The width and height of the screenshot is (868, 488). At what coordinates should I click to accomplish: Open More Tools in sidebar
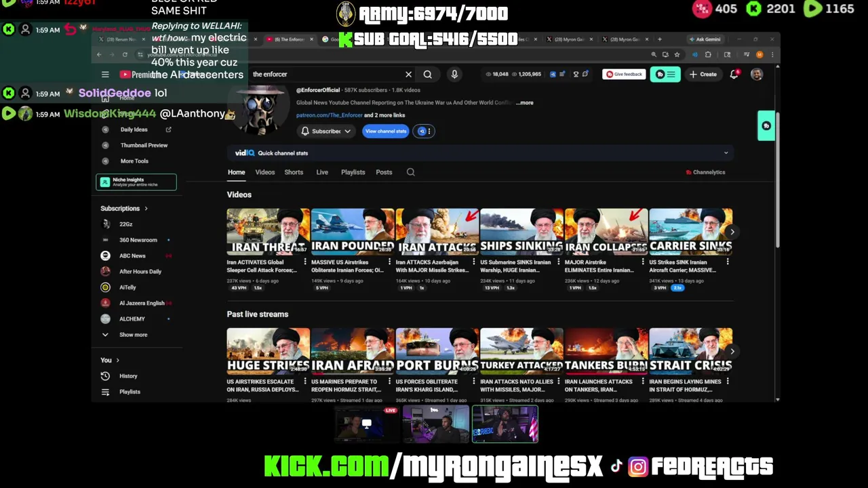tap(134, 161)
